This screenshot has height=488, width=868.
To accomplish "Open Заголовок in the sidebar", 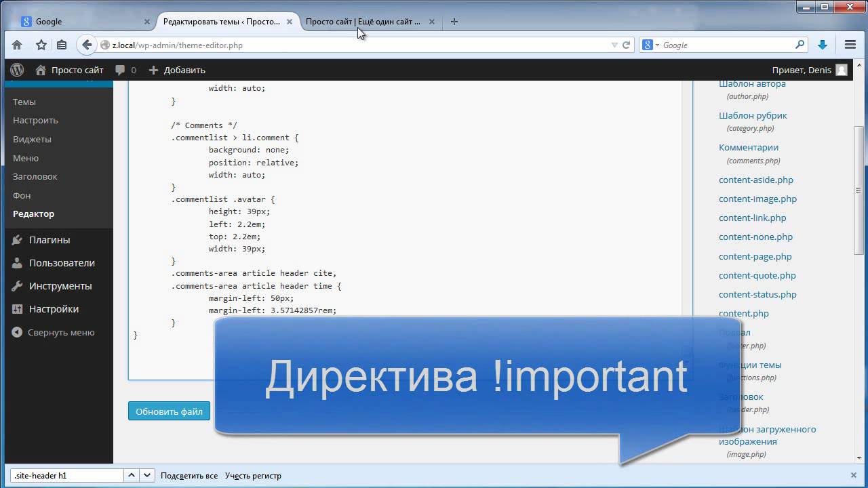I will (x=35, y=176).
